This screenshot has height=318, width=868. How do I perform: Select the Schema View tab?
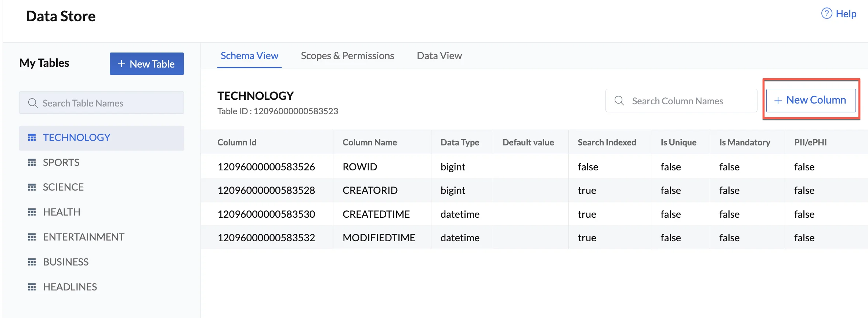tap(249, 56)
